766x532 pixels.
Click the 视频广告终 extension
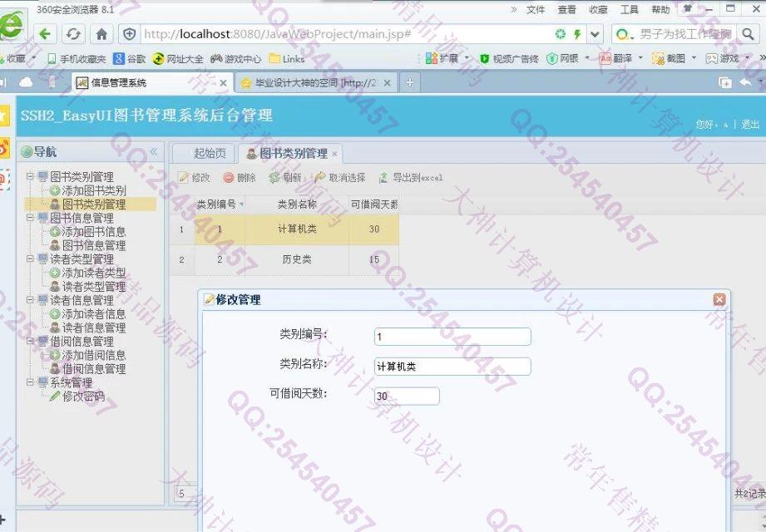(x=509, y=58)
